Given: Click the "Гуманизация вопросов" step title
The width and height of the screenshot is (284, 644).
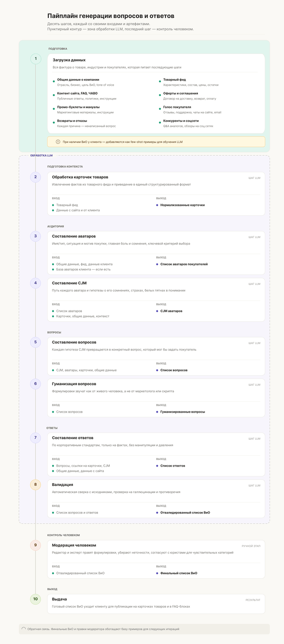Looking at the screenshot, I should click(74, 384).
